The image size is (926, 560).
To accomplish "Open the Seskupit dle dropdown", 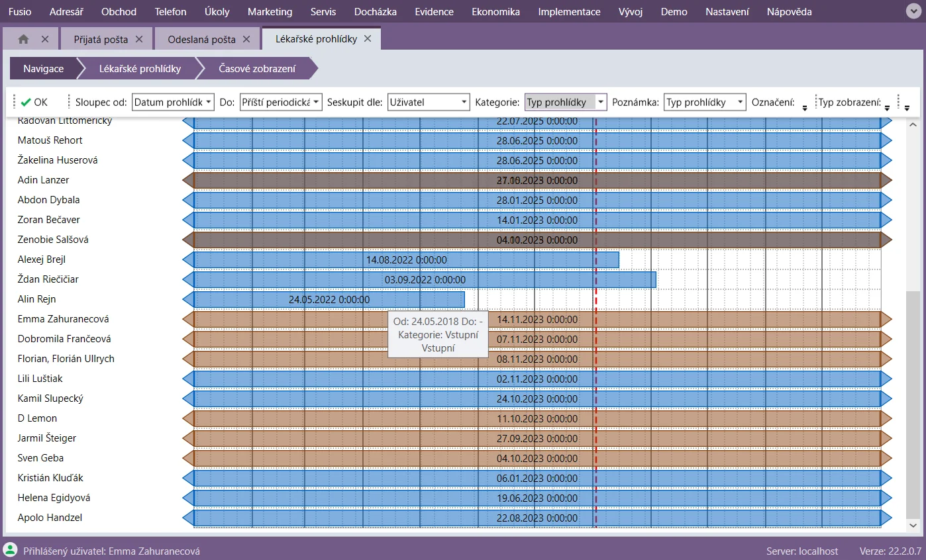I will click(464, 102).
